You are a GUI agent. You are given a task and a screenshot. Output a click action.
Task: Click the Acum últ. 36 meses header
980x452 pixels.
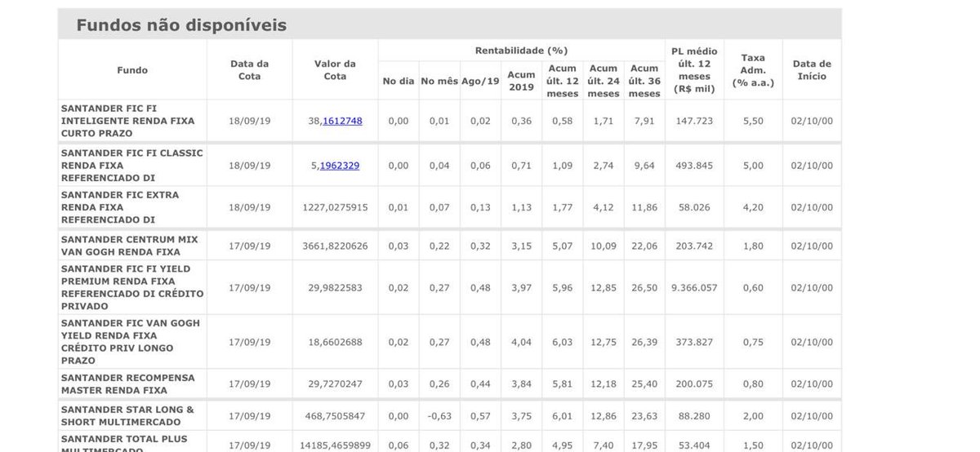[x=644, y=81]
